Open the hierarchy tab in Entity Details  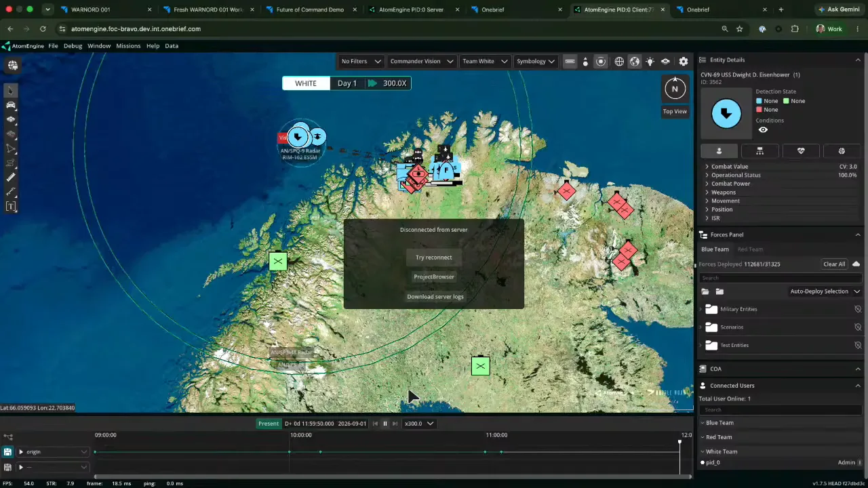click(759, 151)
